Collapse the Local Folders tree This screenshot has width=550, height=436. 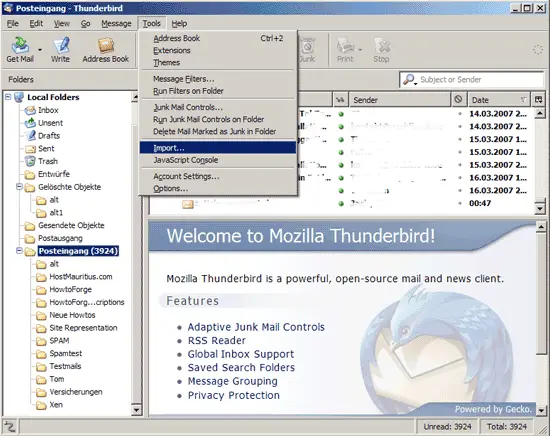pos(8,97)
